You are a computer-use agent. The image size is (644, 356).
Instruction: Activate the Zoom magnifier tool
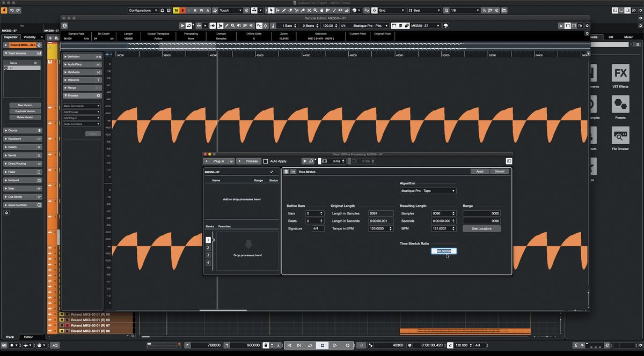[315, 10]
